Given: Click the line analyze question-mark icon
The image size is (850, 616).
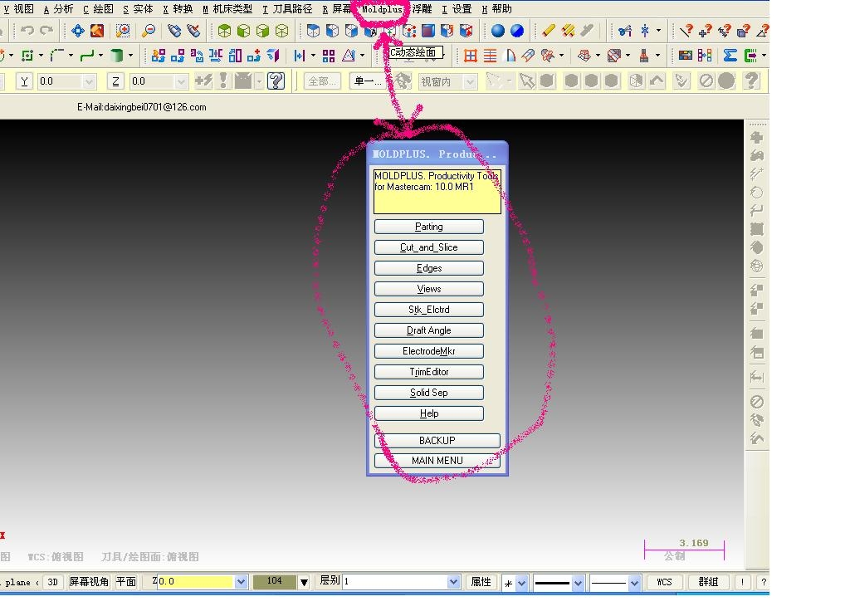Looking at the screenshot, I should (686, 31).
